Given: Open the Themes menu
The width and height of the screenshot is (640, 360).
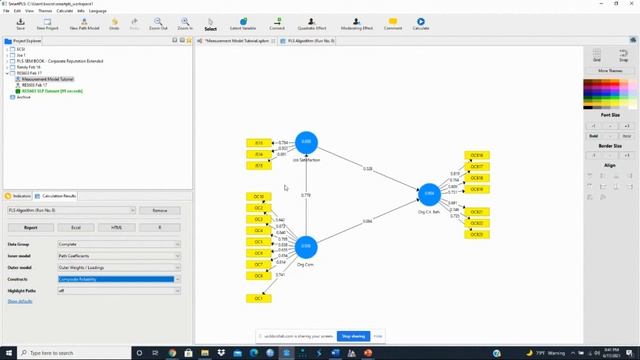Looking at the screenshot, I should point(45,11).
